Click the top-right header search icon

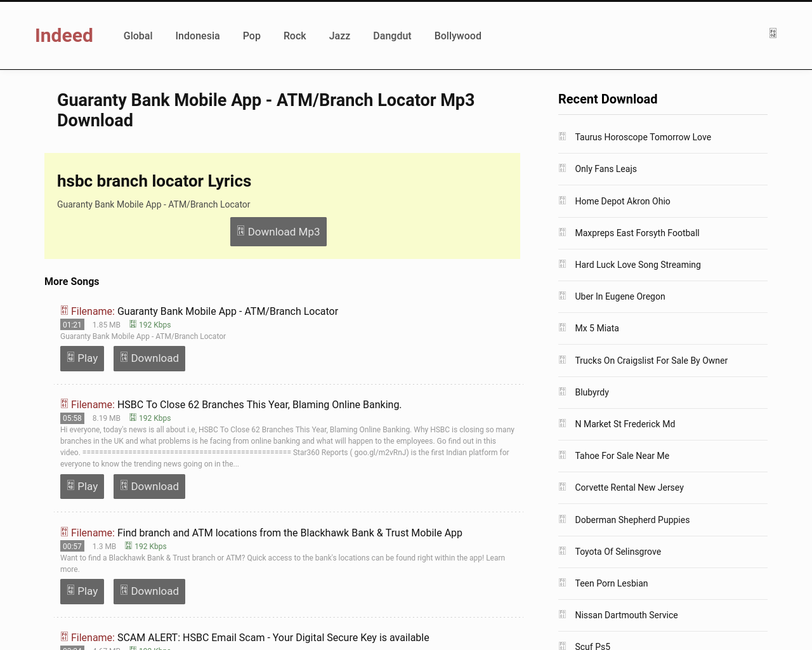773,33
